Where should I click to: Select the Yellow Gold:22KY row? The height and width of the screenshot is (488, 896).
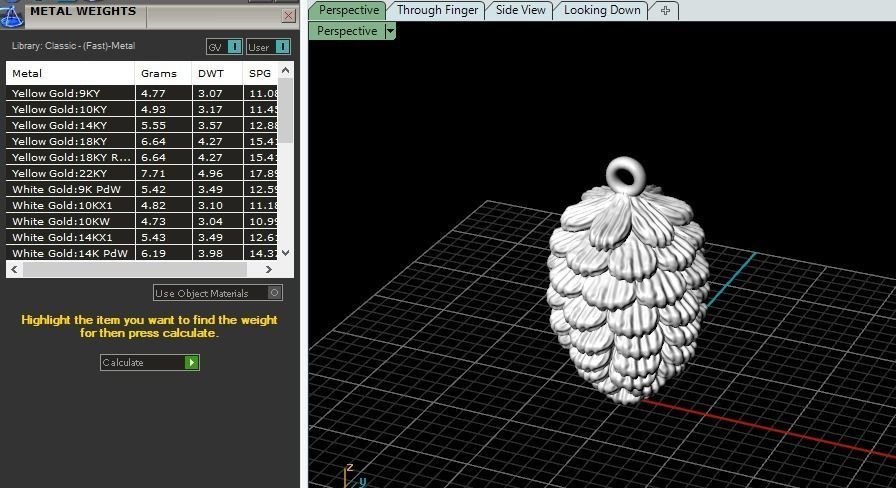[142, 173]
